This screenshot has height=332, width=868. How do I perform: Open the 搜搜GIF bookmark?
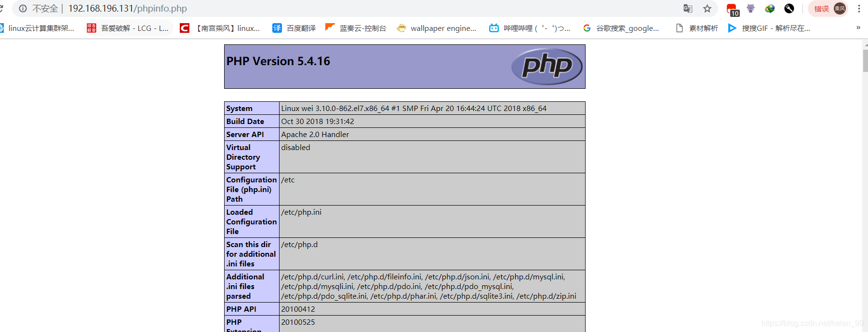coord(769,28)
